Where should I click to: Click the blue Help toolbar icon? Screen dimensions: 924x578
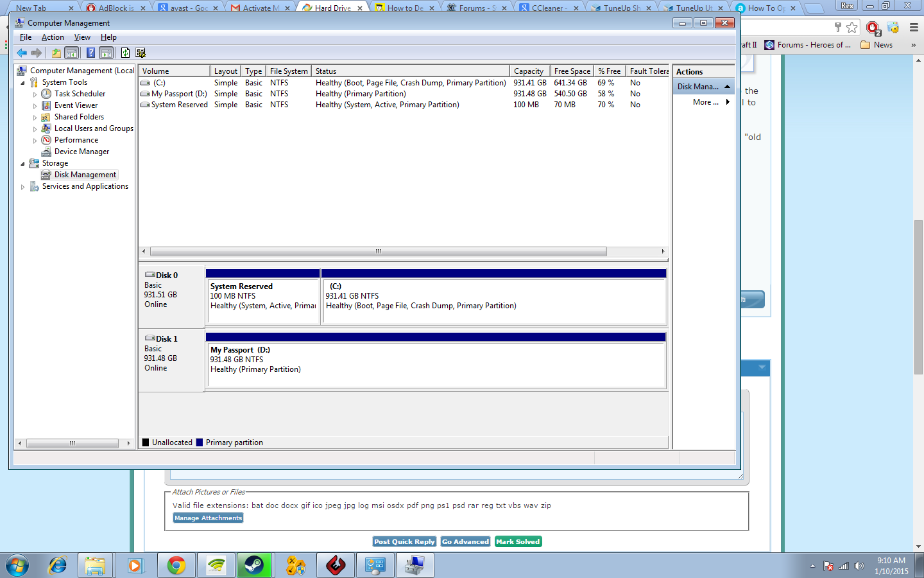pos(91,53)
